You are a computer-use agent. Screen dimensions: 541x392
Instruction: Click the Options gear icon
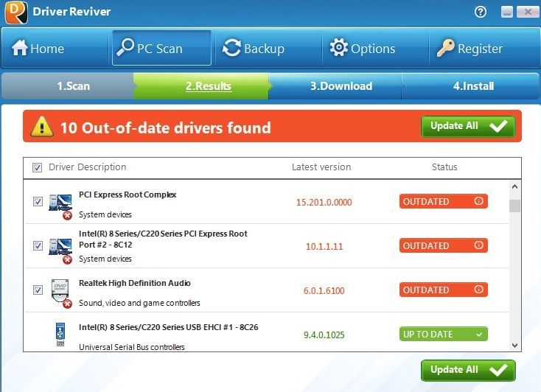click(x=339, y=47)
